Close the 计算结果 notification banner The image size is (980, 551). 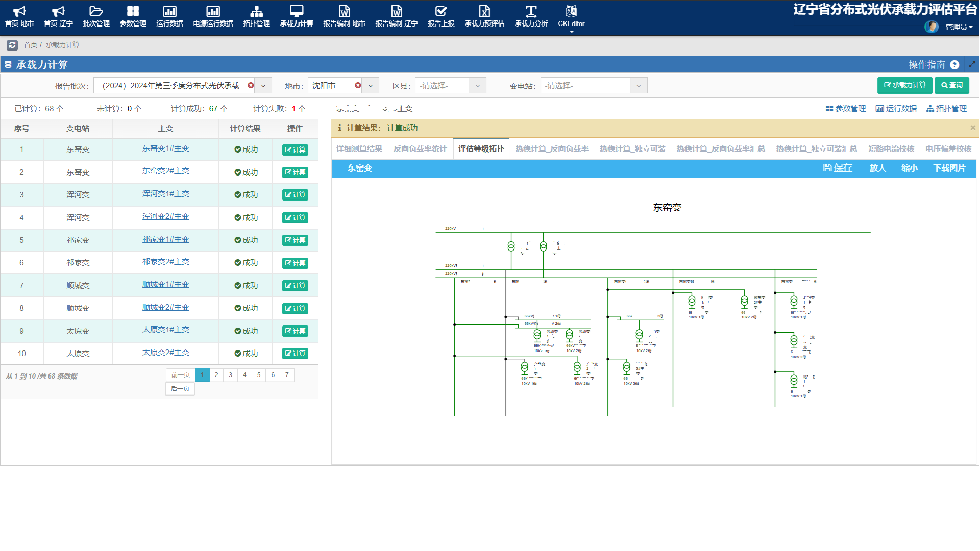[x=972, y=128]
